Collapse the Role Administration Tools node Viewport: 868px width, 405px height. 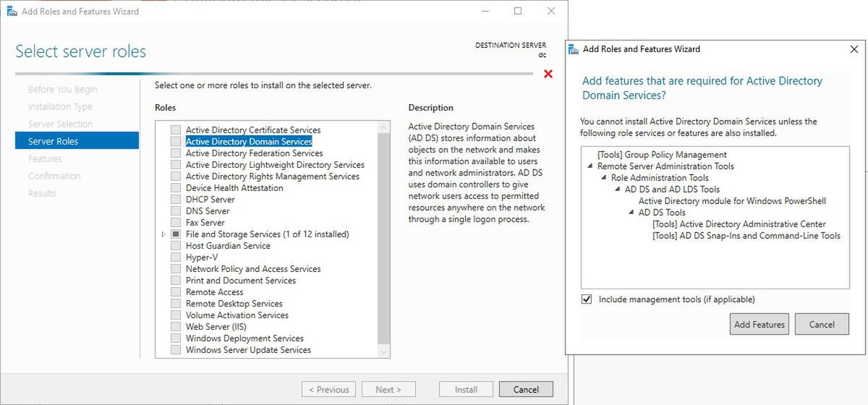pyautogui.click(x=604, y=178)
